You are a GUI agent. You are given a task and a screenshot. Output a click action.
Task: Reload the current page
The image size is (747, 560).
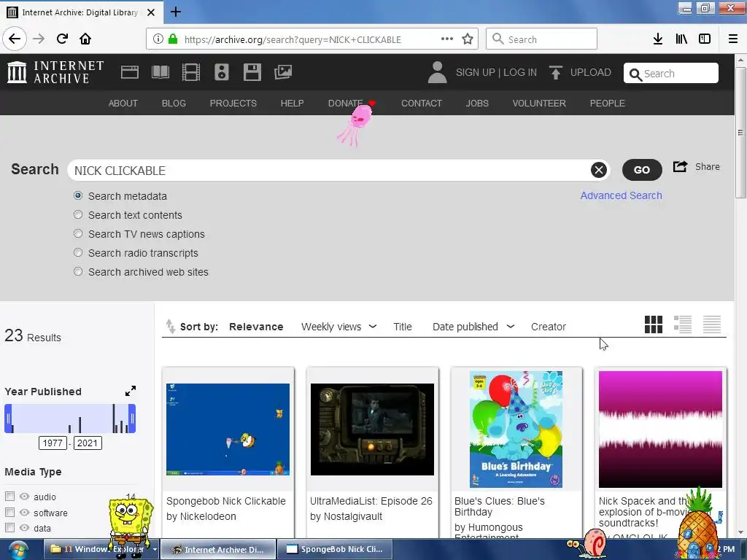[x=62, y=39]
